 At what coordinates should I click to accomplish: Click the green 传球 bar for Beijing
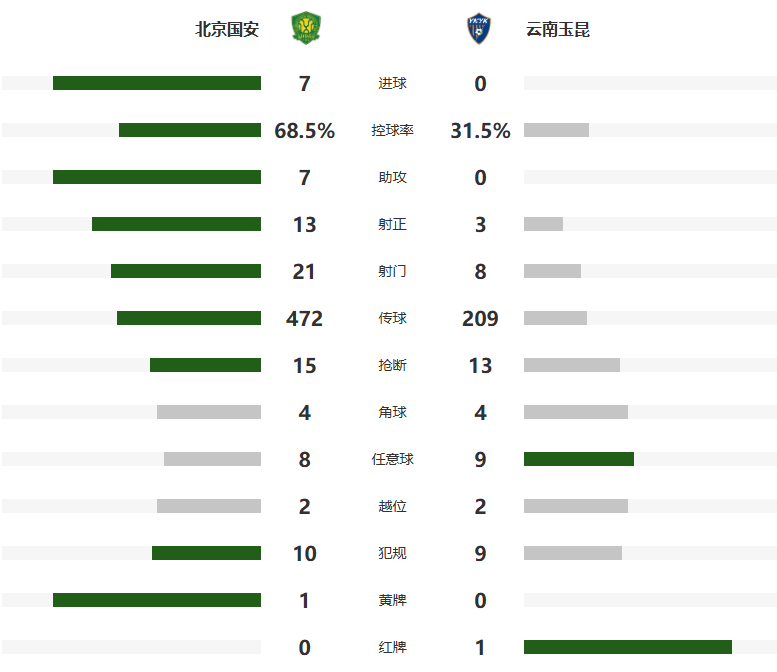189,318
